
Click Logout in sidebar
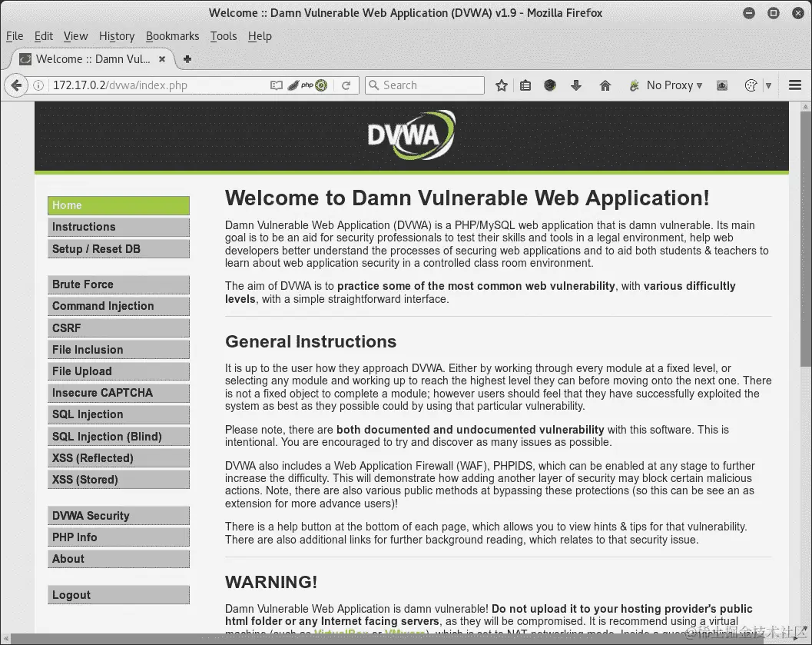tap(118, 595)
